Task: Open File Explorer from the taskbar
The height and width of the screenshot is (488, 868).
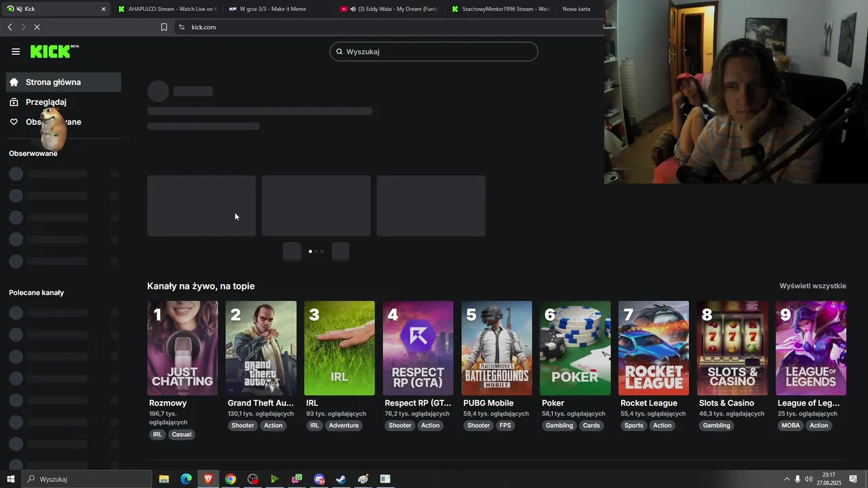Action: click(x=164, y=479)
